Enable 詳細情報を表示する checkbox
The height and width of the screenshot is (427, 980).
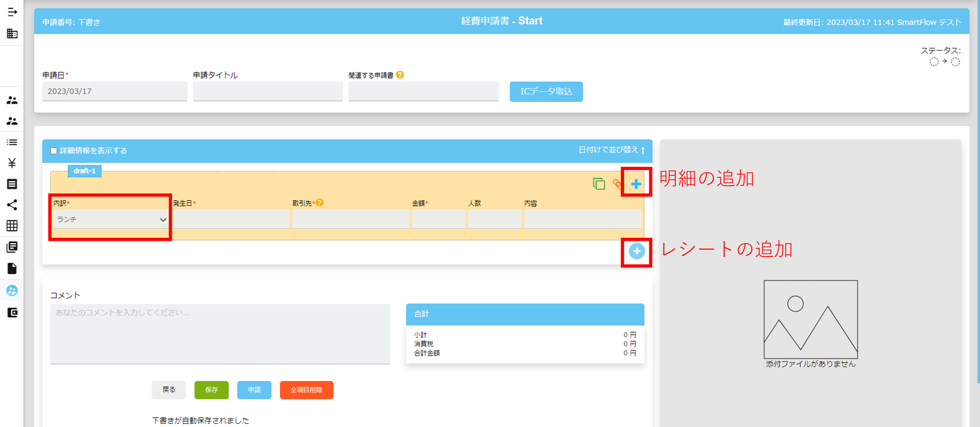(x=54, y=151)
